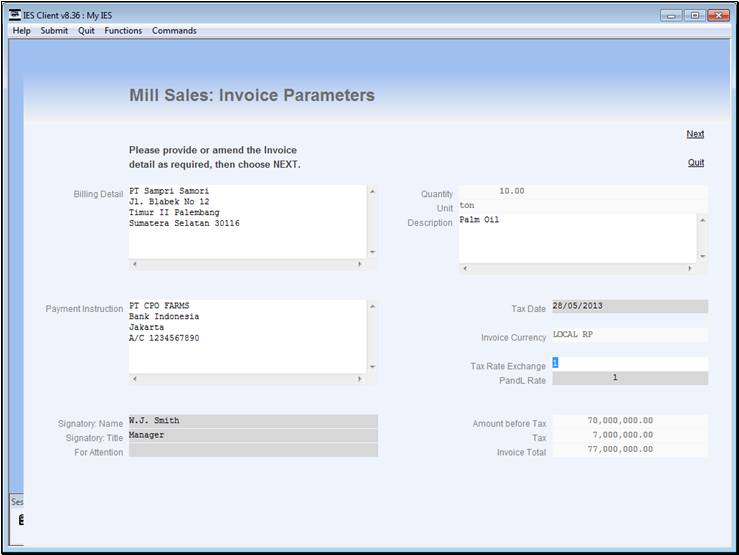739x555 pixels.
Task: Click the Billing Detail scroll right arrow
Action: pos(360,264)
